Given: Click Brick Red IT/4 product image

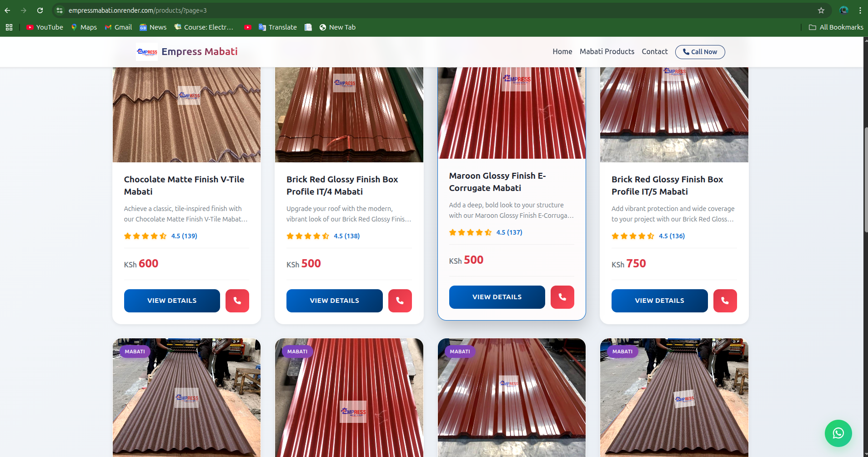Looking at the screenshot, I should coord(349,115).
